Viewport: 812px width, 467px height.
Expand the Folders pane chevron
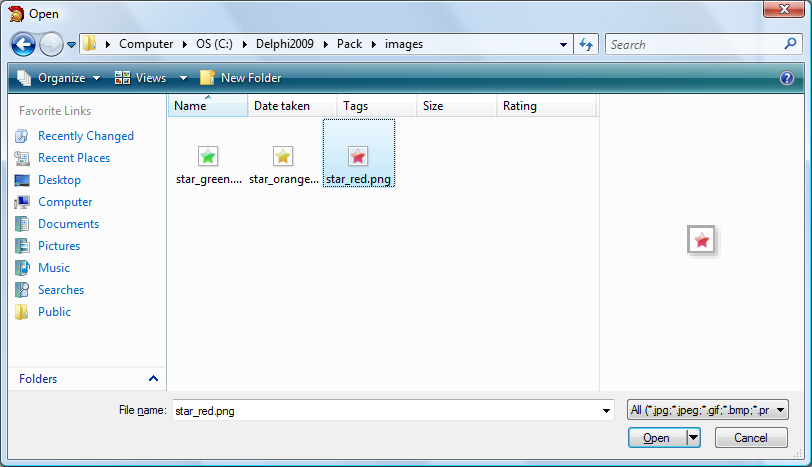pos(153,378)
